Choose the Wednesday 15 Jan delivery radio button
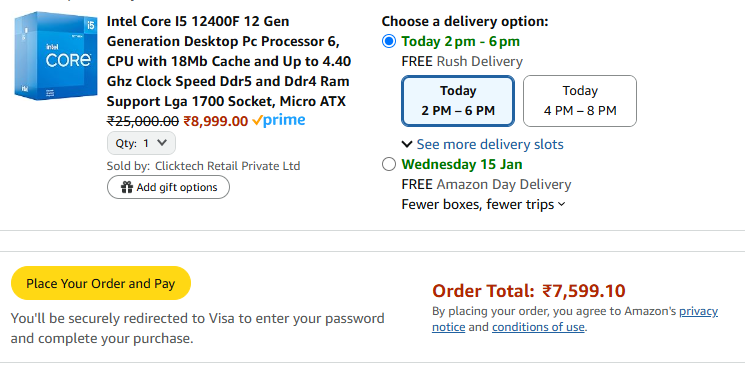 (x=389, y=164)
